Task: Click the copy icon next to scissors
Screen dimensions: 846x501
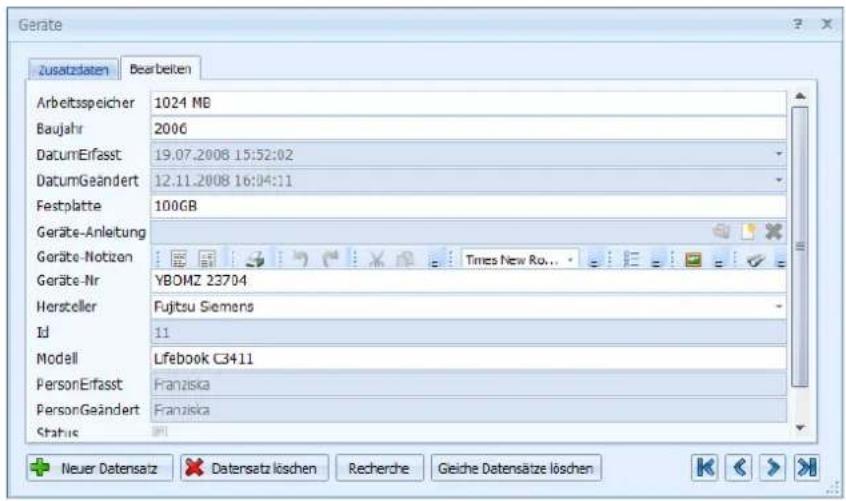Action: point(405,259)
